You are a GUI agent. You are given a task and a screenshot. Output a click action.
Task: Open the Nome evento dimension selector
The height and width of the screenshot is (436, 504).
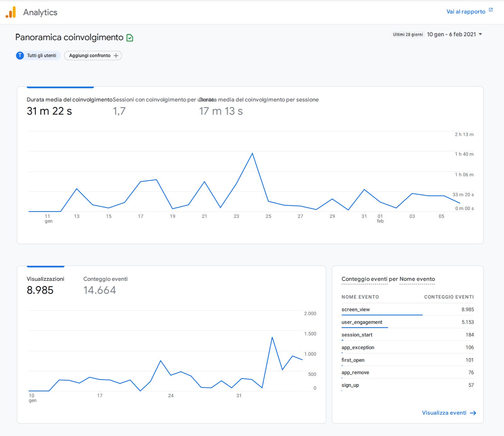coord(417,279)
